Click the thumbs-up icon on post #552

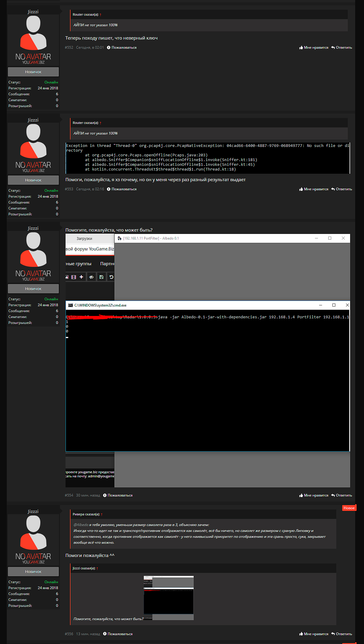pyautogui.click(x=301, y=47)
